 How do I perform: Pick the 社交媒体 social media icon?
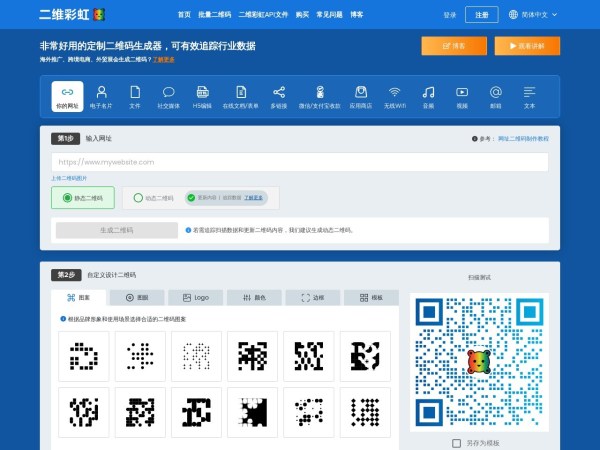pyautogui.click(x=168, y=96)
